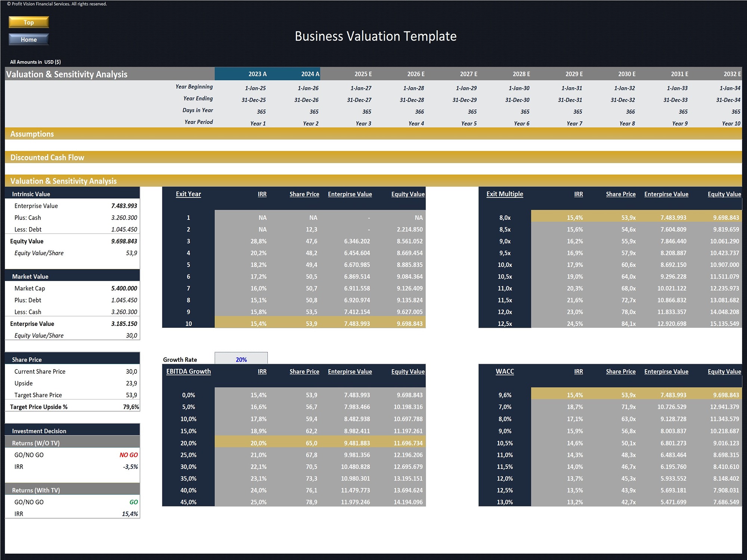
Task: Collapse the Valuation & Sensitivity Analysis gold band
Action: click(x=63, y=181)
